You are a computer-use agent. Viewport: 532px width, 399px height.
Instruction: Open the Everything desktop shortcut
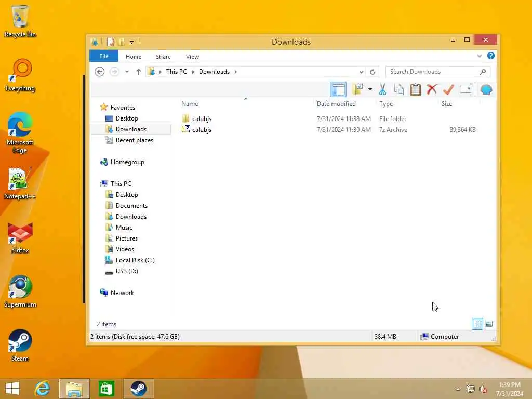coord(20,75)
